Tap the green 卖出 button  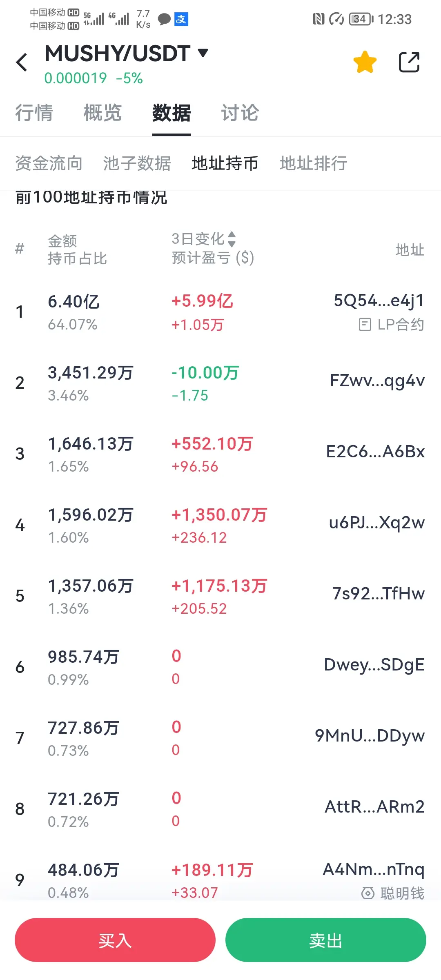[x=326, y=940]
